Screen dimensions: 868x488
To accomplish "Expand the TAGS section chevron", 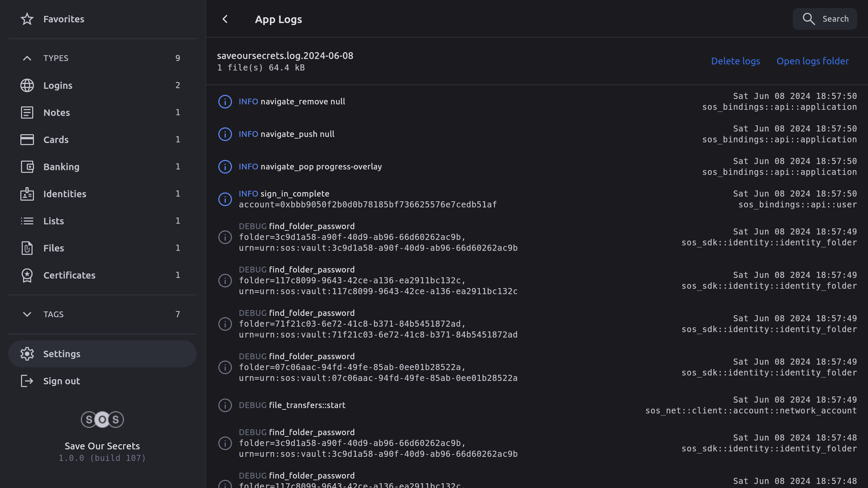I will [27, 314].
